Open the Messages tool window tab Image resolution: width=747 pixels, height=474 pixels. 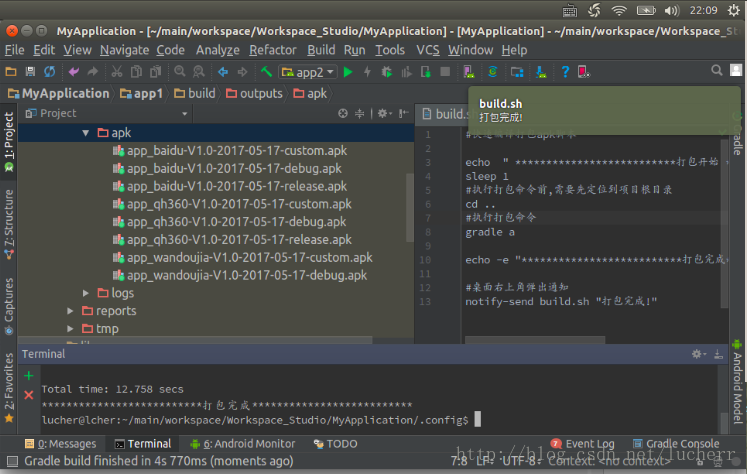pyautogui.click(x=61, y=444)
